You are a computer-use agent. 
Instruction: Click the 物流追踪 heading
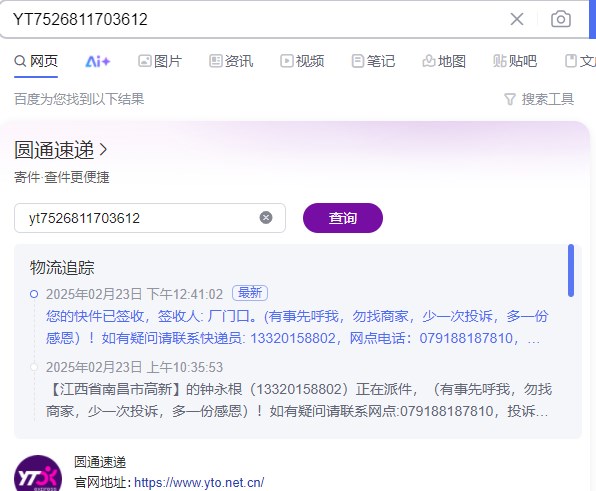click(x=62, y=267)
